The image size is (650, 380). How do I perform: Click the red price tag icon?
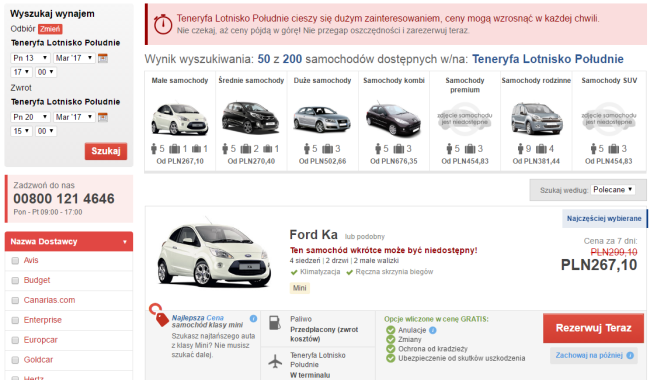[159, 315]
